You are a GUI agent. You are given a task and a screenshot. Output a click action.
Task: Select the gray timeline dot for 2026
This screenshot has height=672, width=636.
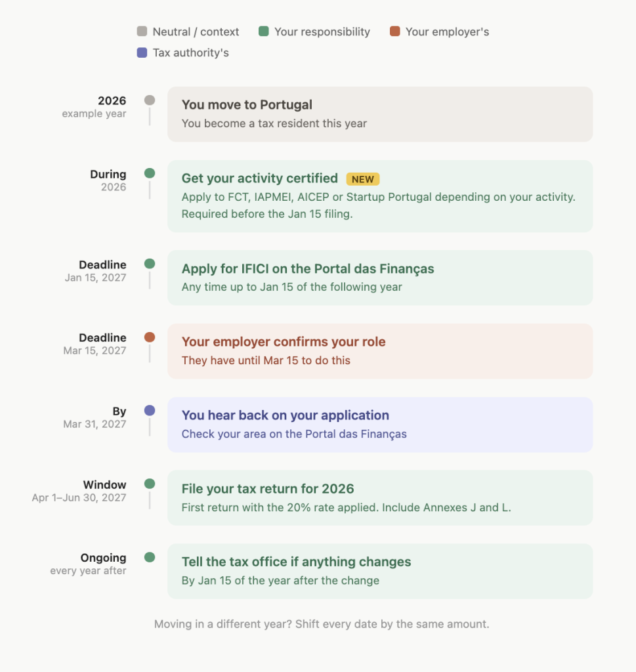[x=150, y=100]
